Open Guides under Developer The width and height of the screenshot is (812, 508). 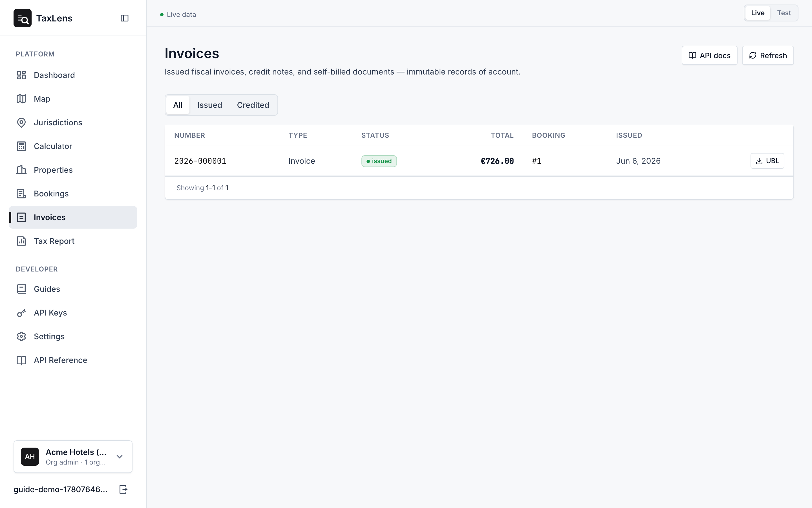click(x=73, y=289)
